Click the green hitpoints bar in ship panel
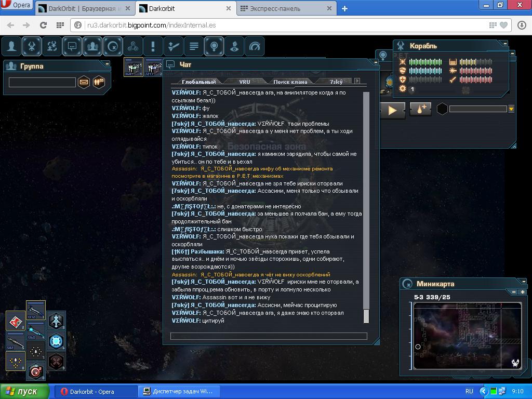 tap(425, 62)
